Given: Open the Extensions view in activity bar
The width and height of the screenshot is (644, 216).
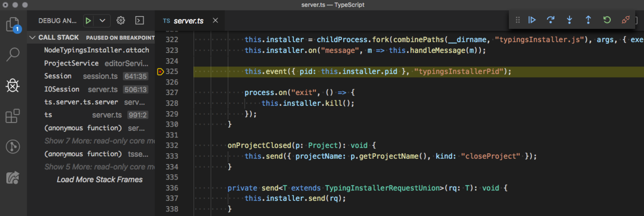Looking at the screenshot, I should [x=13, y=116].
